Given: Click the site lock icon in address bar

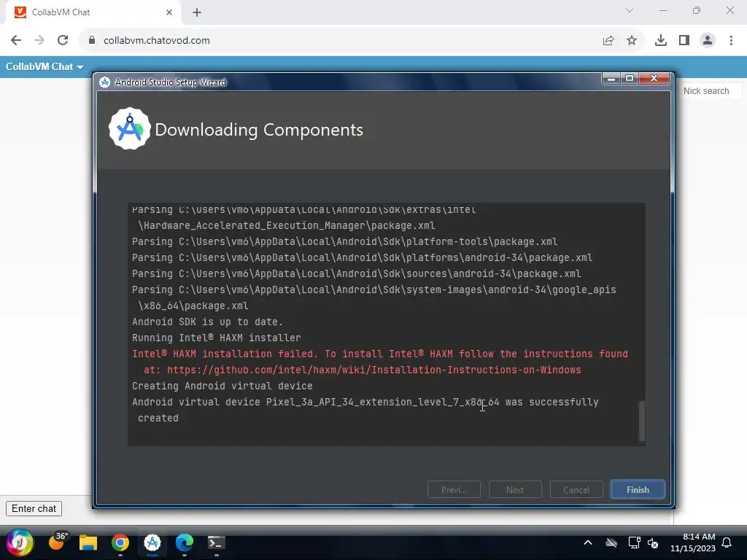Looking at the screenshot, I should [92, 41].
